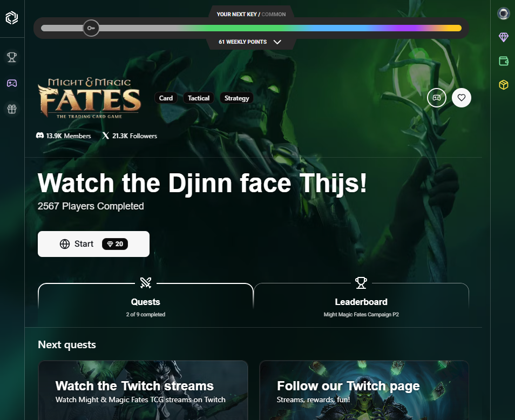Open the purple diamond points icon
This screenshot has height=420, width=515.
(x=504, y=37)
